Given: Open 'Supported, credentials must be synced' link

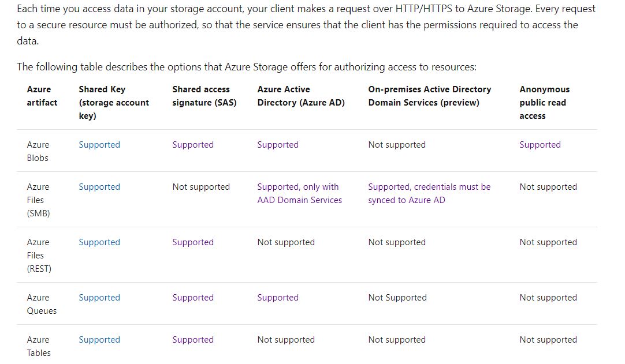Looking at the screenshot, I should pos(429,193).
